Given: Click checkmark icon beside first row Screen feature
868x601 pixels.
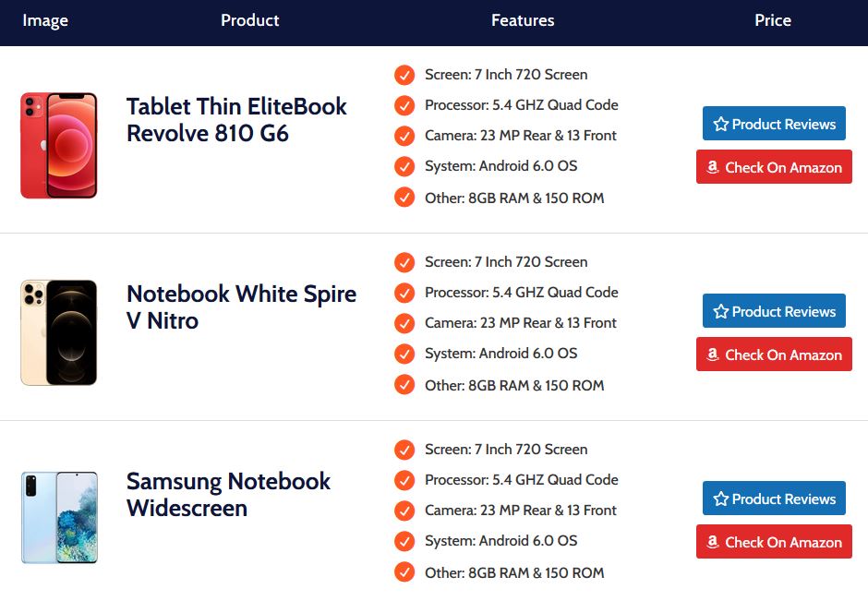Looking at the screenshot, I should point(404,75).
